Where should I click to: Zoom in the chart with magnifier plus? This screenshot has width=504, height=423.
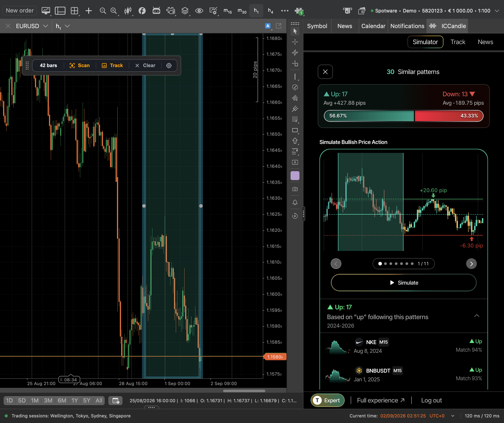tap(113, 10)
